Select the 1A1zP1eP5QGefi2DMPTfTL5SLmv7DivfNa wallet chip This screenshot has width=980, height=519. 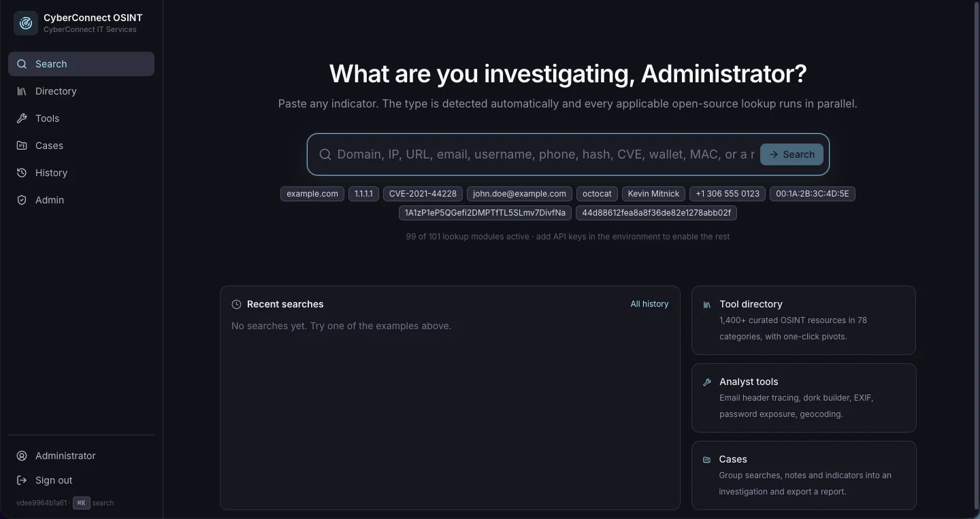tap(485, 213)
